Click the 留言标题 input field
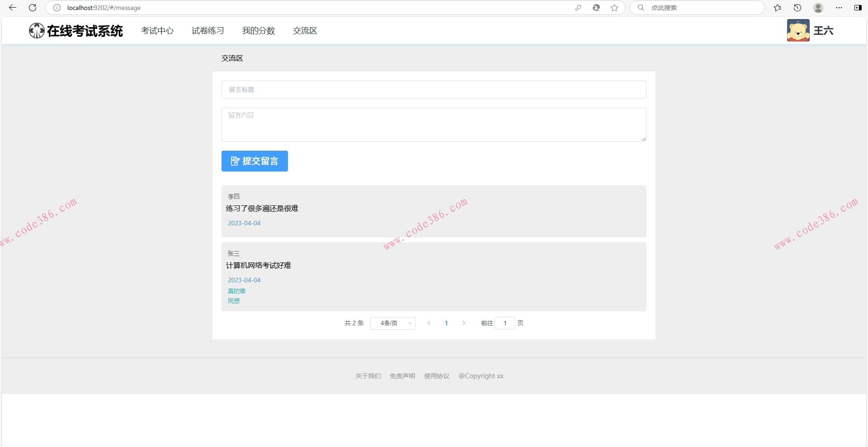The image size is (868, 447). 434,90
